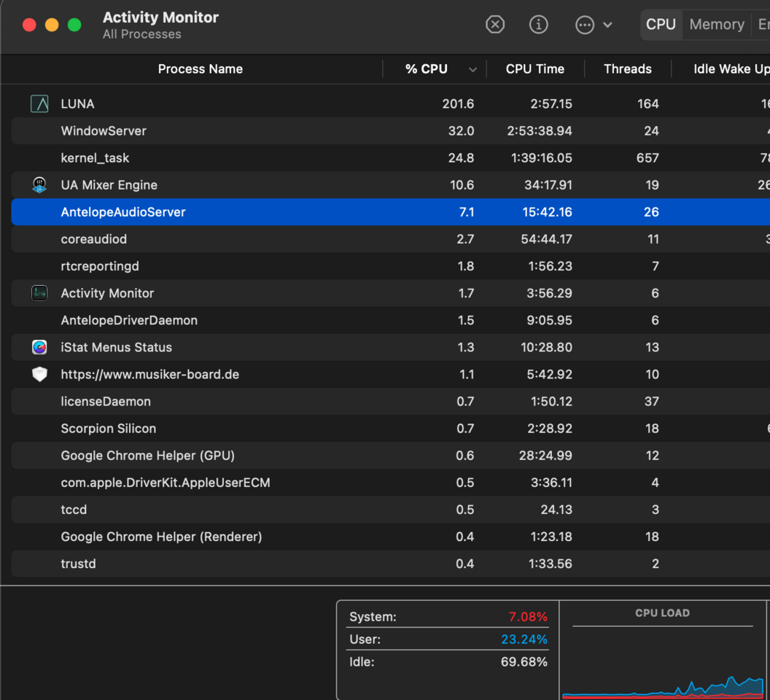
Task: Expand the chevron beside the ellipsis button
Action: (x=607, y=25)
